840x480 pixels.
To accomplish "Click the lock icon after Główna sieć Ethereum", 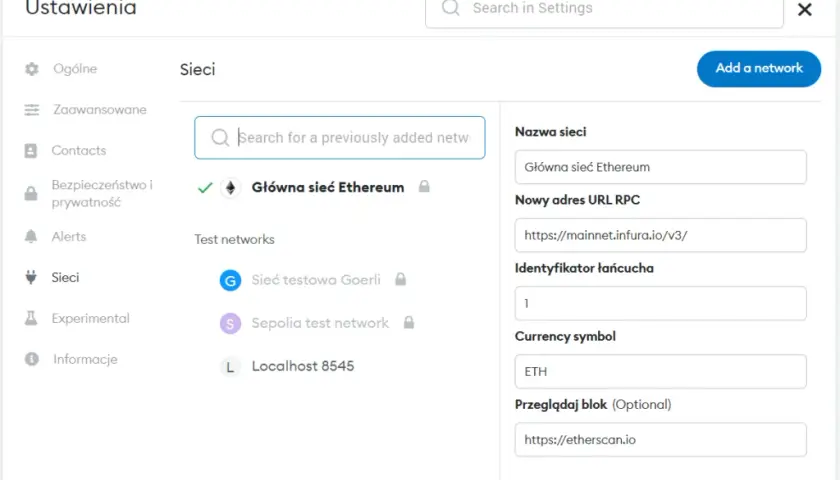I will [x=424, y=186].
